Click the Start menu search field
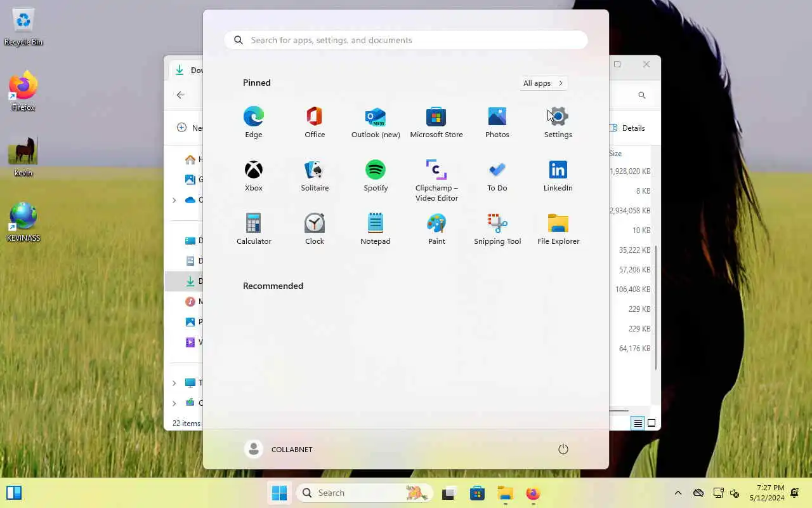The image size is (812, 508). pos(406,40)
